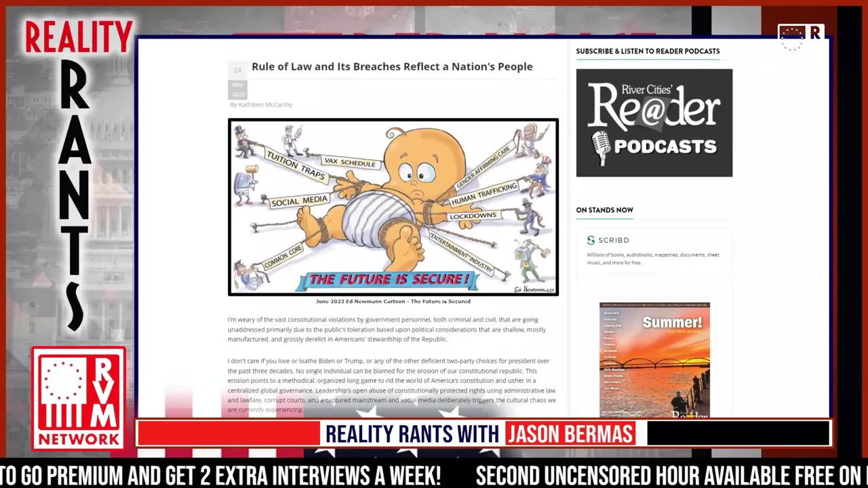Click the author name Kathleen McCarthy
This screenshot has width=868, height=488.
point(265,105)
